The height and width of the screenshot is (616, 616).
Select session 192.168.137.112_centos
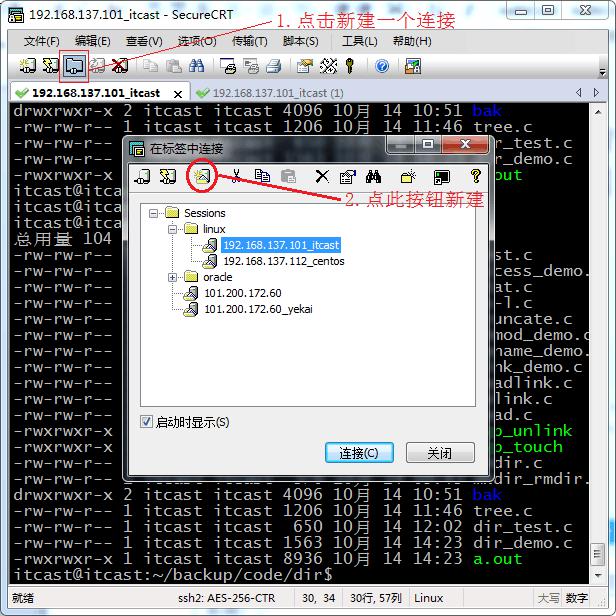coord(284,261)
